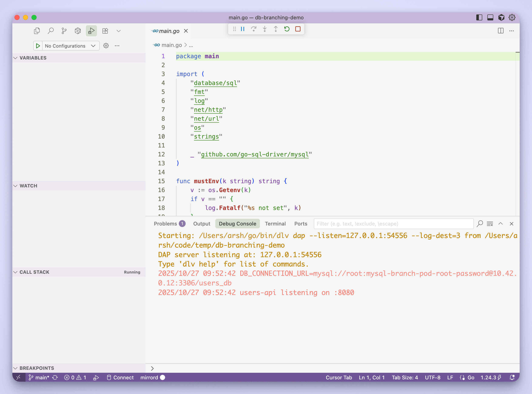Click the Step Over debug button

(x=254, y=29)
